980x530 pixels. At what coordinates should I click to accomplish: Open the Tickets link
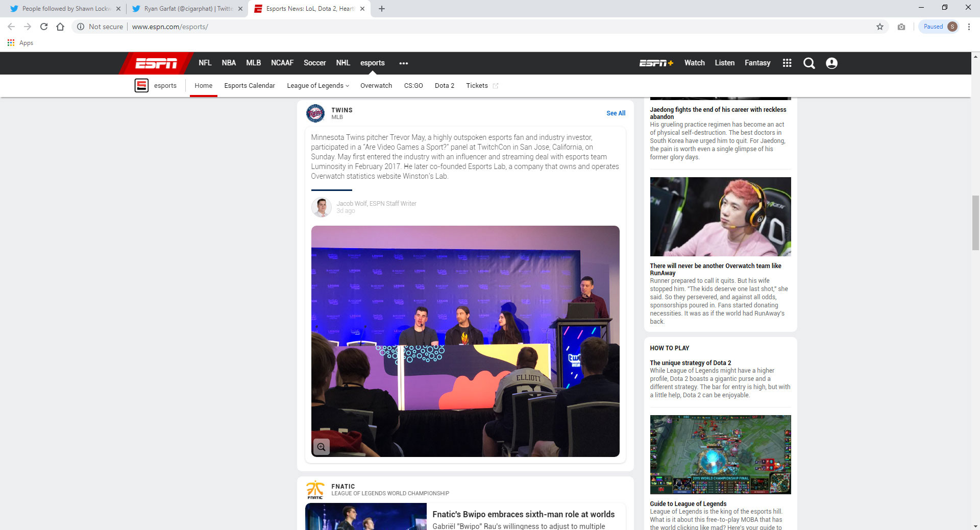coord(477,86)
